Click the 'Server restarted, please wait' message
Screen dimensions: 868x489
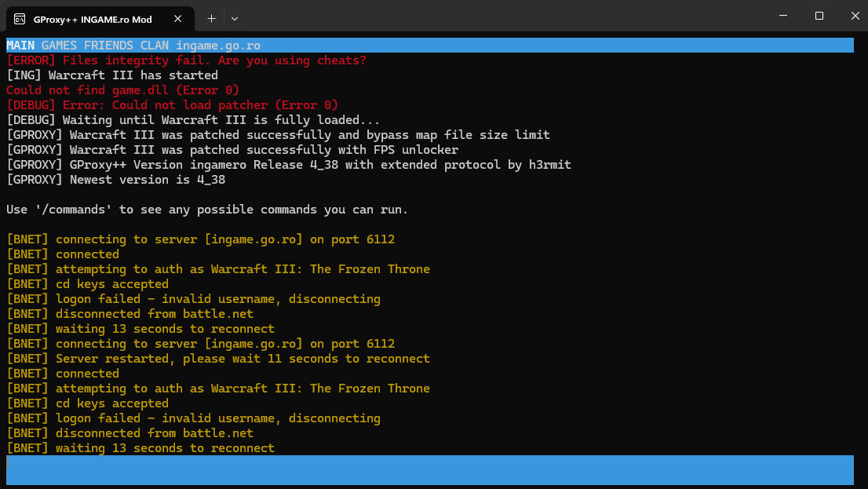[x=243, y=359]
